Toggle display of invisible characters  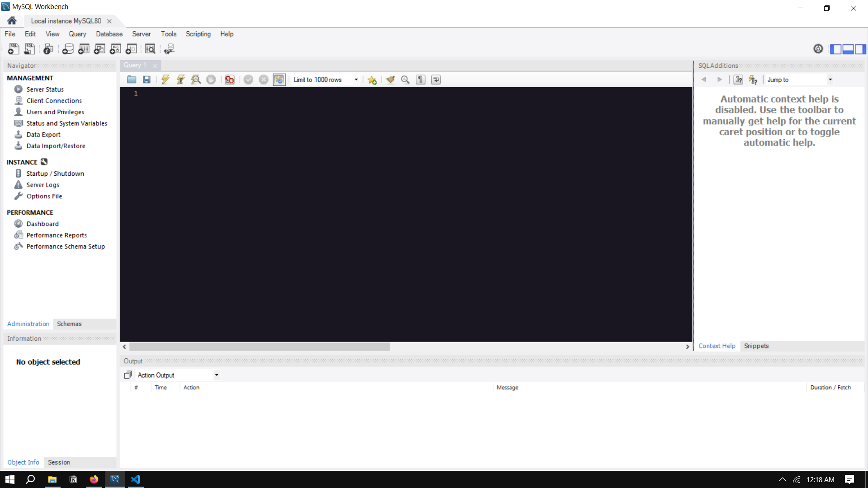(420, 80)
